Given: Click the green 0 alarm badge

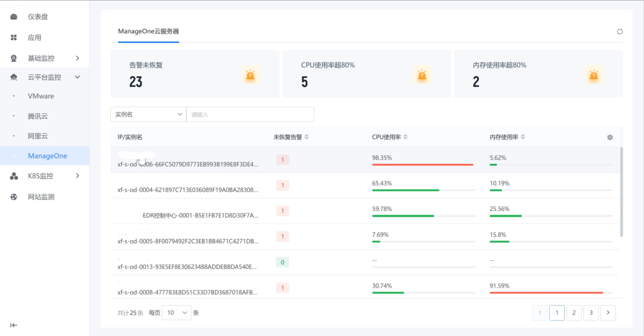Looking at the screenshot, I should click(x=283, y=262).
